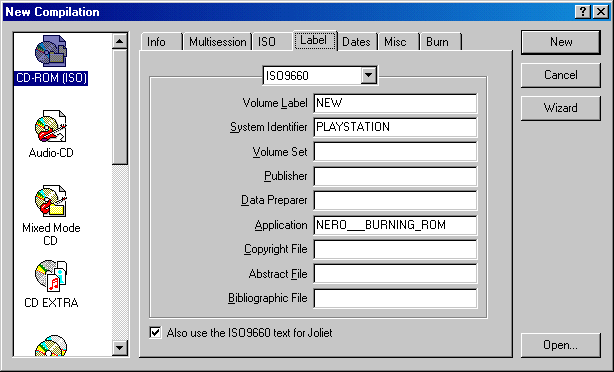Image resolution: width=614 pixels, height=372 pixels.
Task: Click the compilation list scroll up arrow
Action: click(x=120, y=41)
